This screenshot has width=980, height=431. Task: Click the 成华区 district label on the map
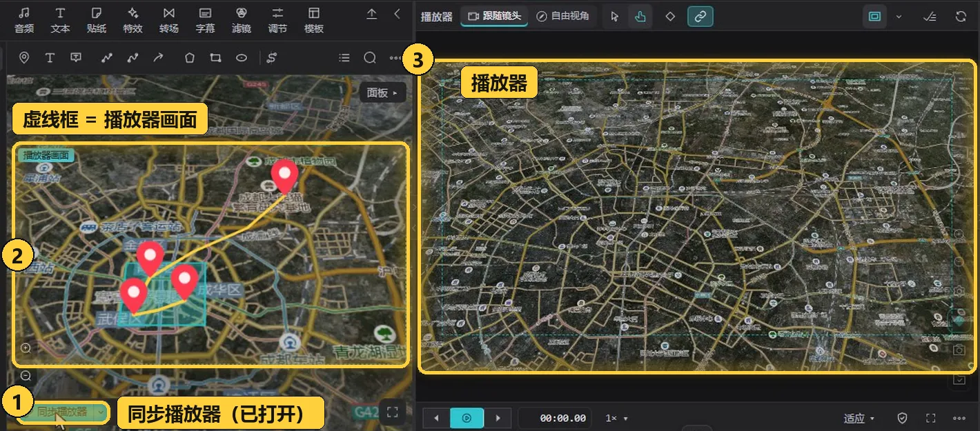pos(220,290)
